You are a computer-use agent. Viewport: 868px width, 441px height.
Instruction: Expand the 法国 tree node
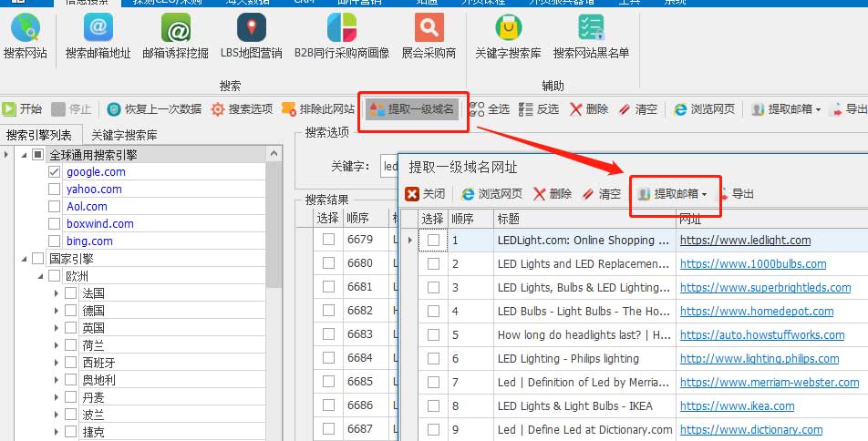pyautogui.click(x=57, y=293)
